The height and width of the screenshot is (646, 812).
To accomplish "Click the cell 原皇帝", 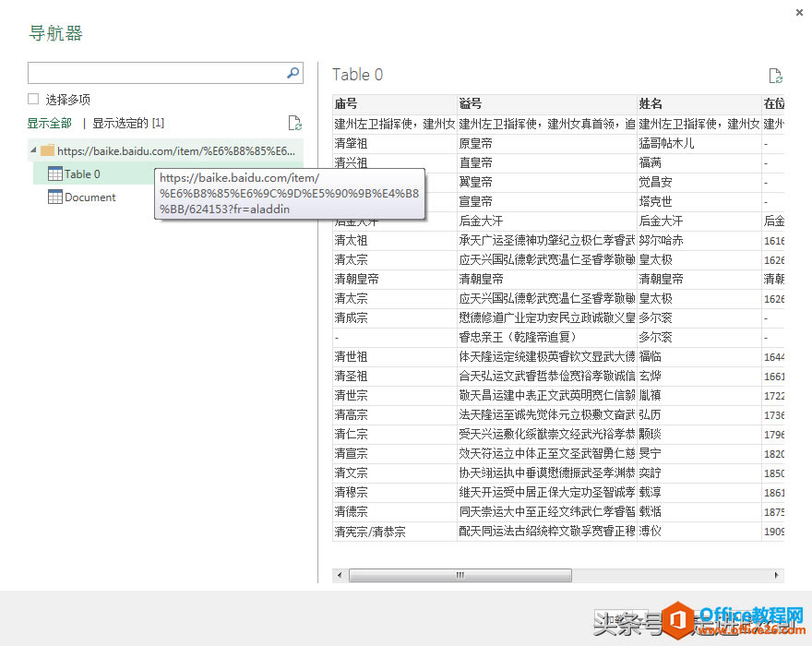I will [x=547, y=143].
